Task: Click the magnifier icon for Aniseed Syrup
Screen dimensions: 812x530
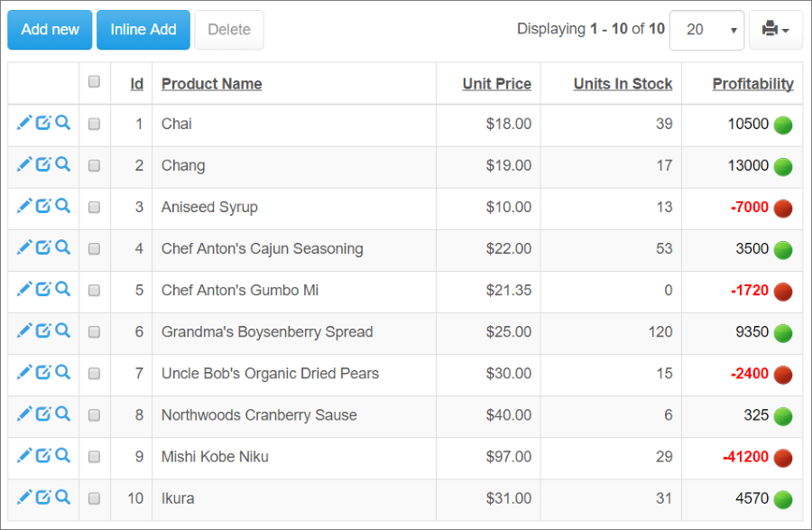Action: (62, 206)
